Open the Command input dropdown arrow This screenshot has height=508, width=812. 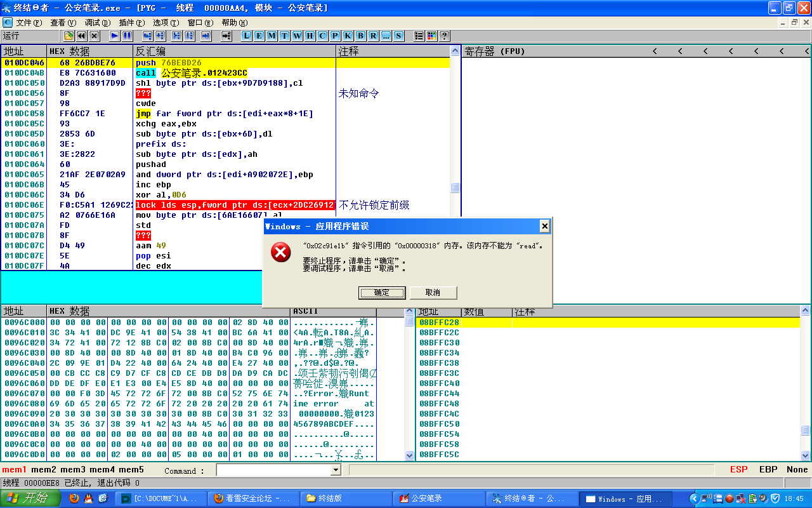(336, 471)
